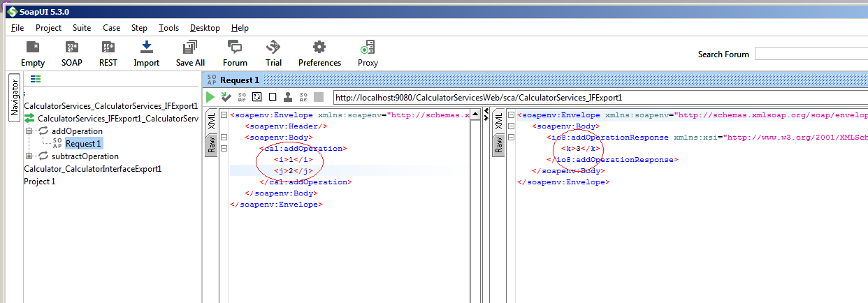Screen dimensions: 868x303
Task: Click the closing soapenv:Envelope line in request
Action: coord(276,204)
